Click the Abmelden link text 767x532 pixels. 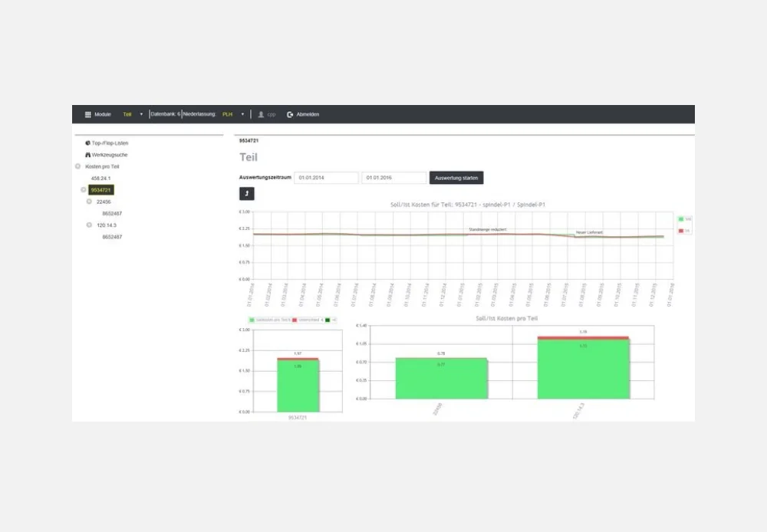(x=308, y=114)
